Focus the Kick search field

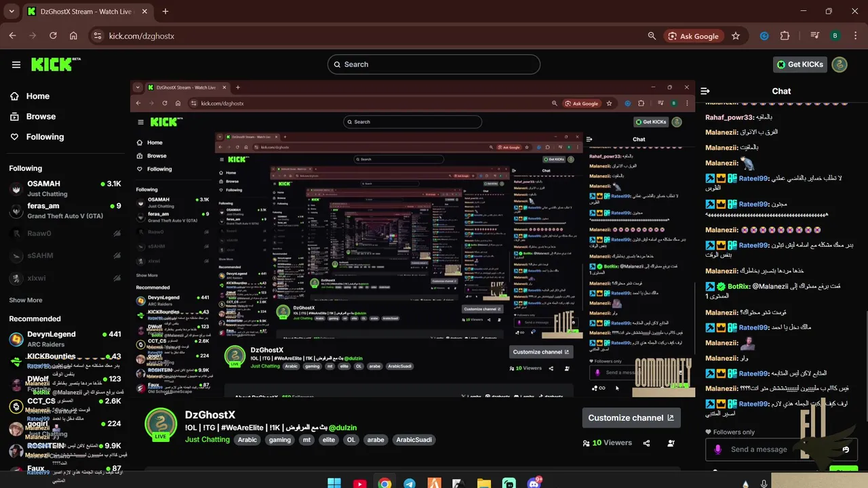434,64
